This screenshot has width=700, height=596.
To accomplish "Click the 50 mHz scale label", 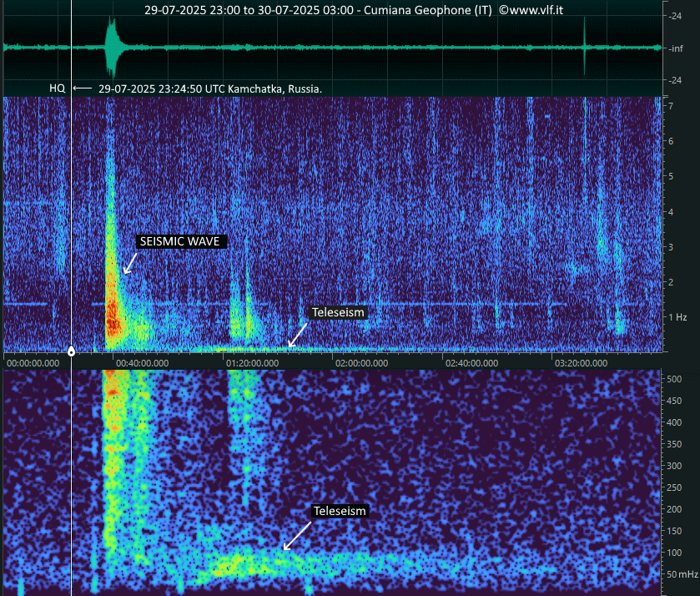I will pyautogui.click(x=682, y=574).
